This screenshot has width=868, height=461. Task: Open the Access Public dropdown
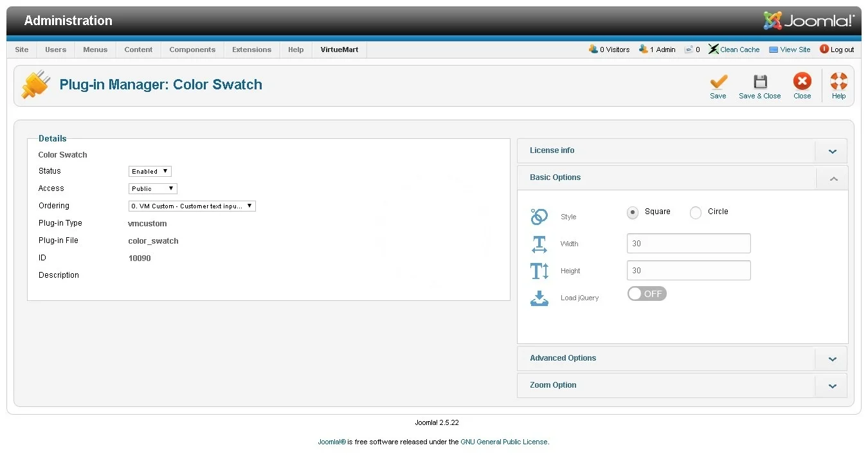pyautogui.click(x=153, y=188)
